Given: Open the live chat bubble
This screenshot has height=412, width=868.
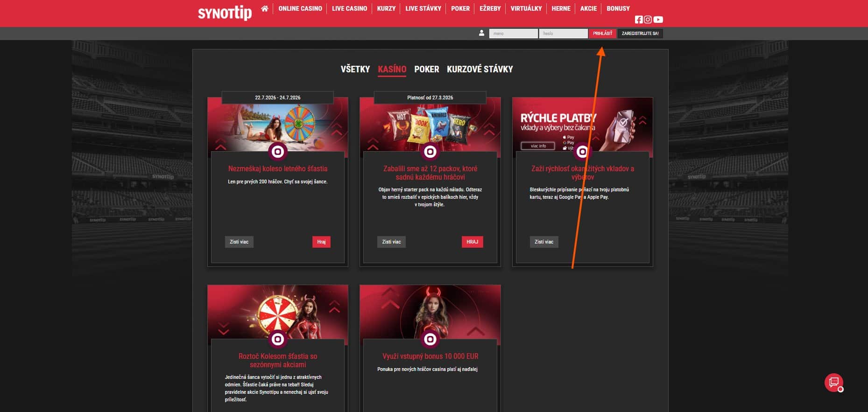Looking at the screenshot, I should [834, 383].
